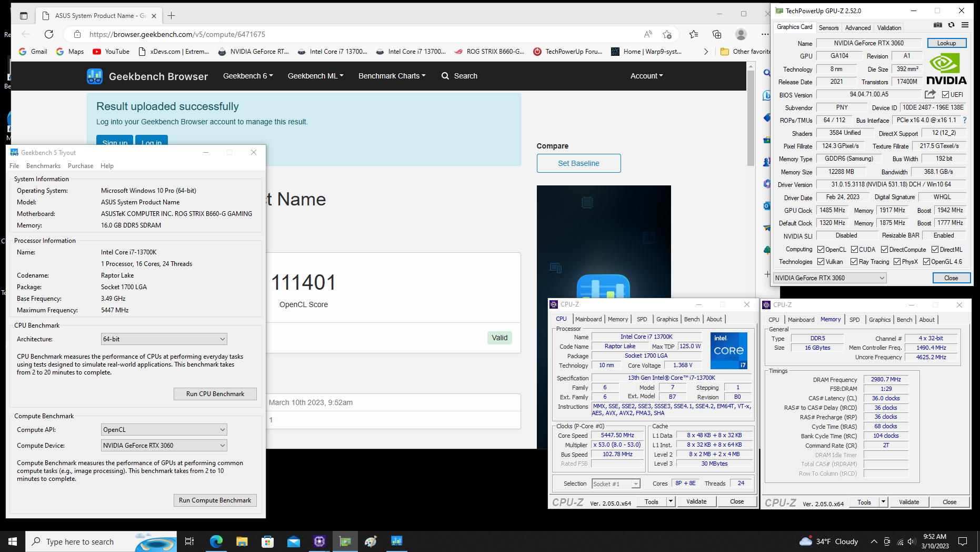Click the GPU-Z refresh icon
This screenshot has height=552, width=980.
[x=951, y=25]
